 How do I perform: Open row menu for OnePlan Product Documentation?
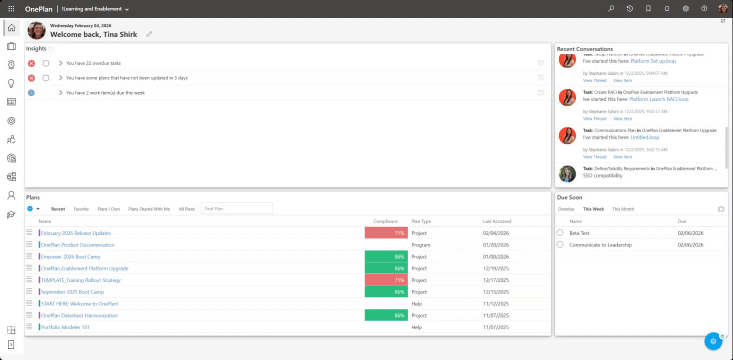click(29, 244)
